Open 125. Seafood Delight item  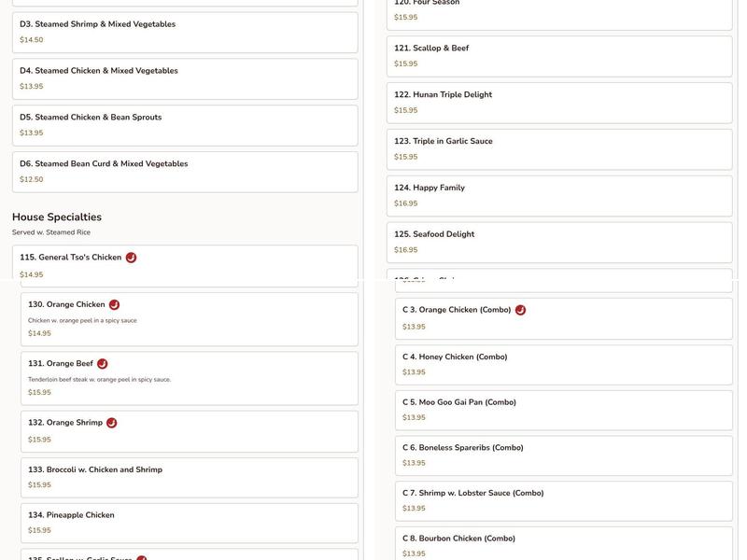(x=559, y=242)
